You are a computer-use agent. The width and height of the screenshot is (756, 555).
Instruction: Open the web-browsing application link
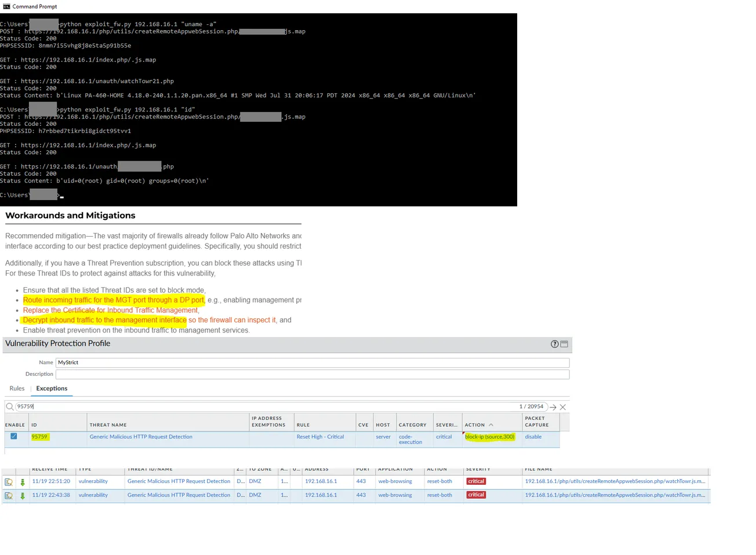[x=395, y=481]
